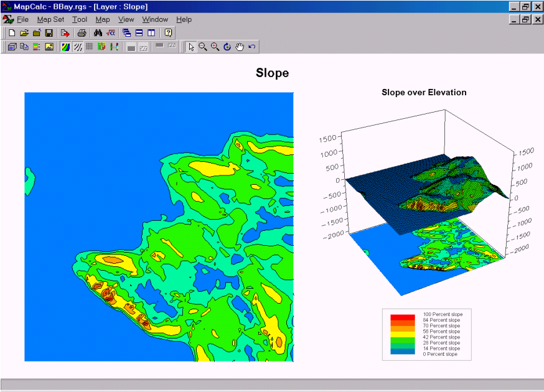Click the binoculars find icon
544x392 pixels.
click(98, 32)
